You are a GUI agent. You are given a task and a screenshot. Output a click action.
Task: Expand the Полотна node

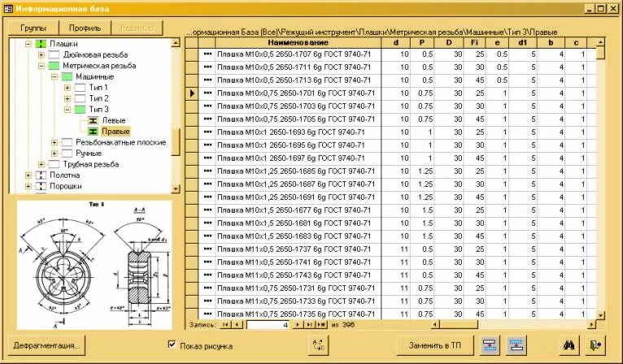point(28,175)
